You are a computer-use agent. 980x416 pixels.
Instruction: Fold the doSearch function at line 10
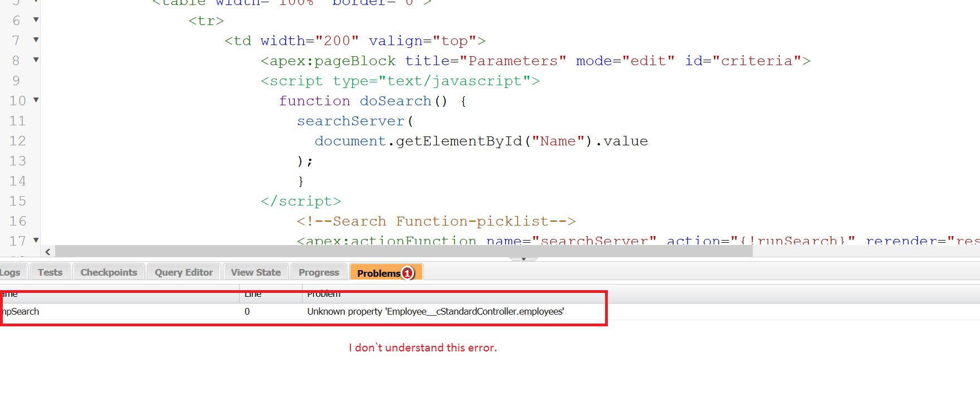tap(36, 100)
